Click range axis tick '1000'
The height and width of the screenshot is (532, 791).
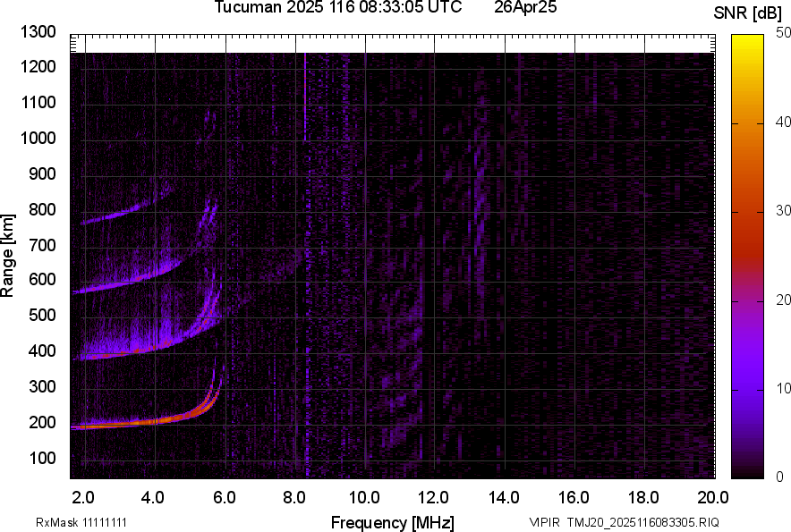pyautogui.click(x=38, y=138)
